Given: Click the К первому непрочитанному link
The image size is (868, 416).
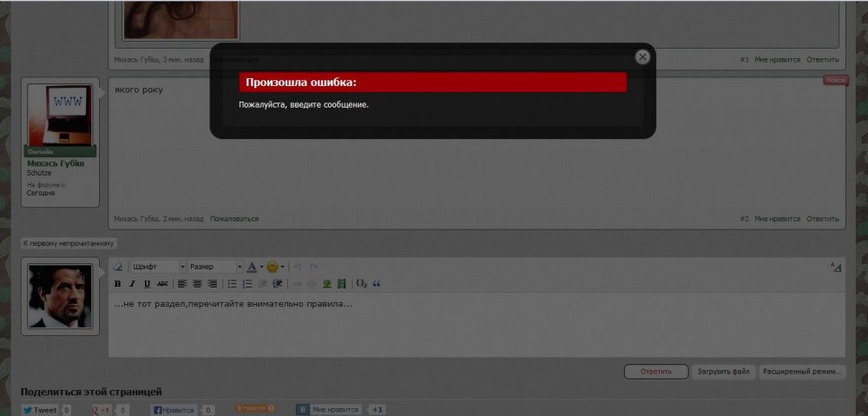Looking at the screenshot, I should point(69,243).
